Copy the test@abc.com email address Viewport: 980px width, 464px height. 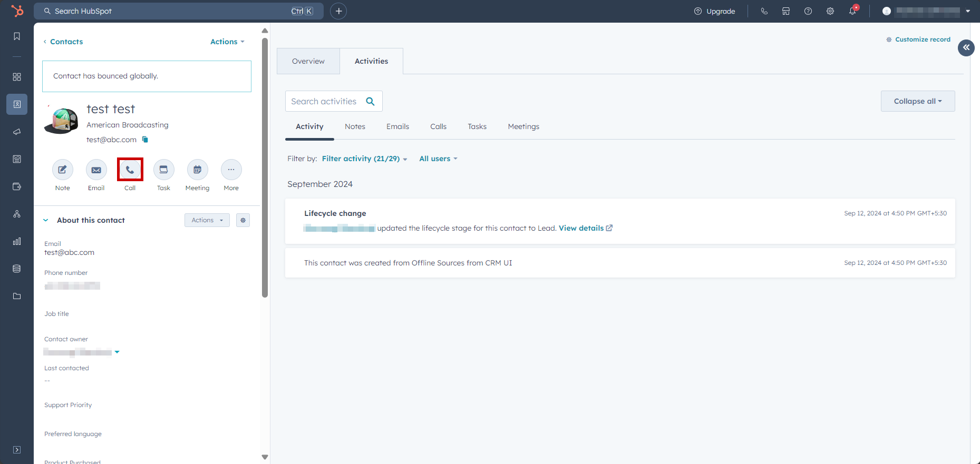coord(145,140)
